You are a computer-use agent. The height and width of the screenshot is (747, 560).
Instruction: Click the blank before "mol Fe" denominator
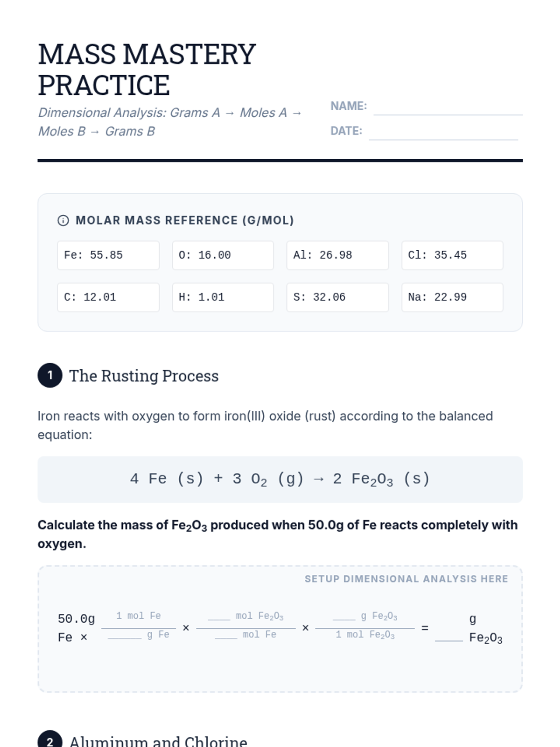click(226, 635)
